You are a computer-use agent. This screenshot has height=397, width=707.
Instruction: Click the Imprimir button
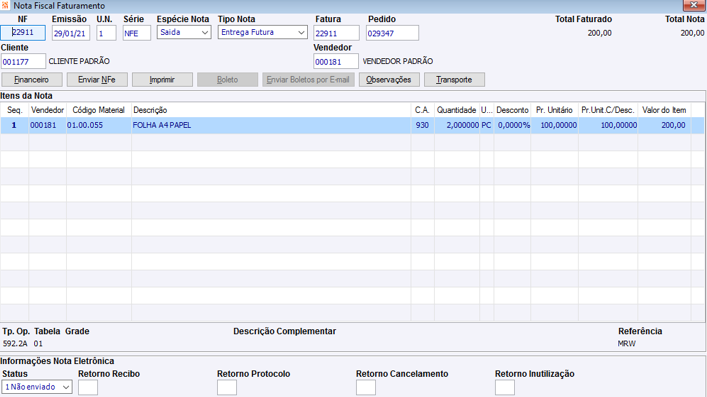162,80
